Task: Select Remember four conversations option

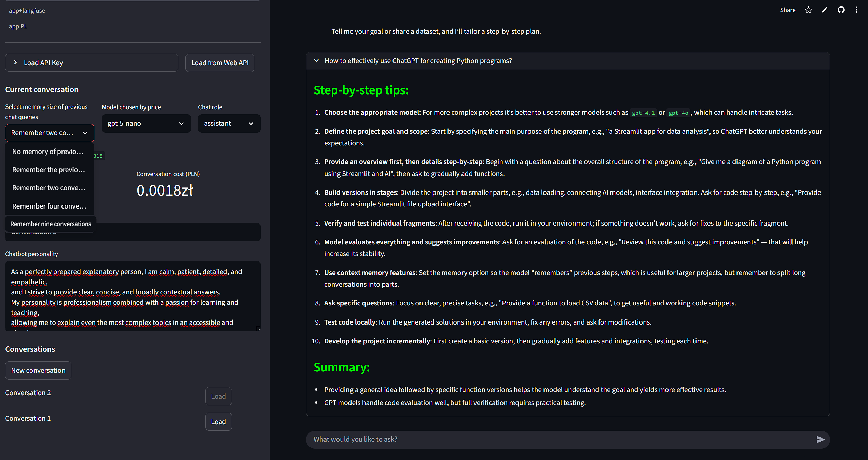Action: pos(49,206)
